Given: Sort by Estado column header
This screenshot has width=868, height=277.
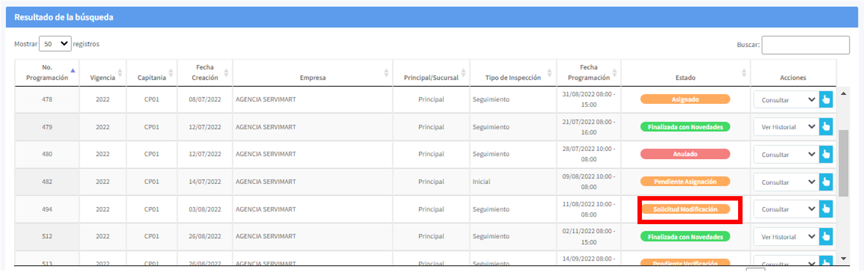Looking at the screenshot, I should tap(685, 78).
